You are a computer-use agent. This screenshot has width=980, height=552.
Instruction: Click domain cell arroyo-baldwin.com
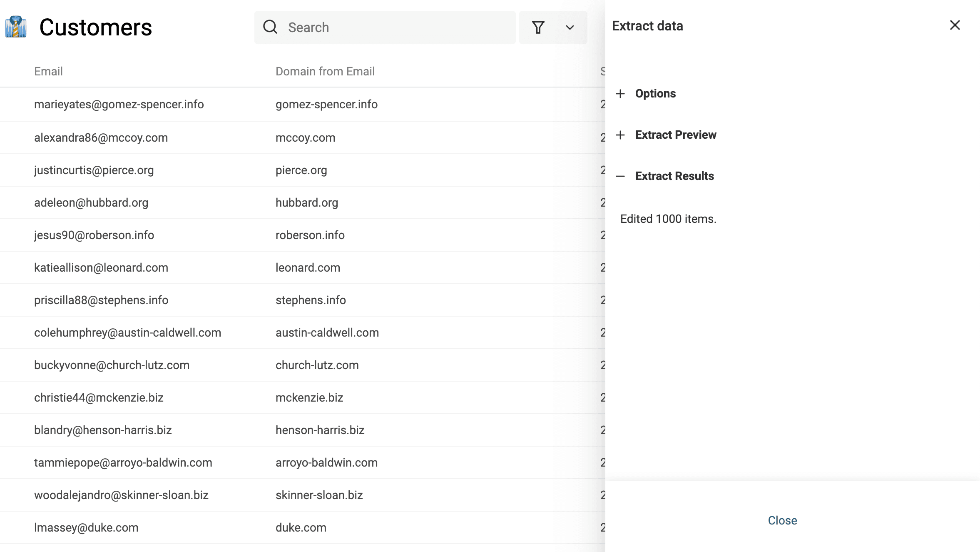pos(326,462)
